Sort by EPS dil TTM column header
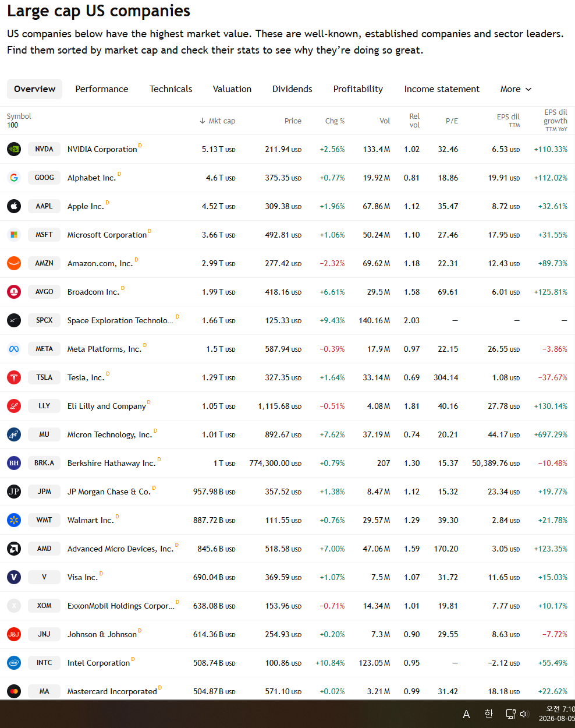 [x=508, y=121]
